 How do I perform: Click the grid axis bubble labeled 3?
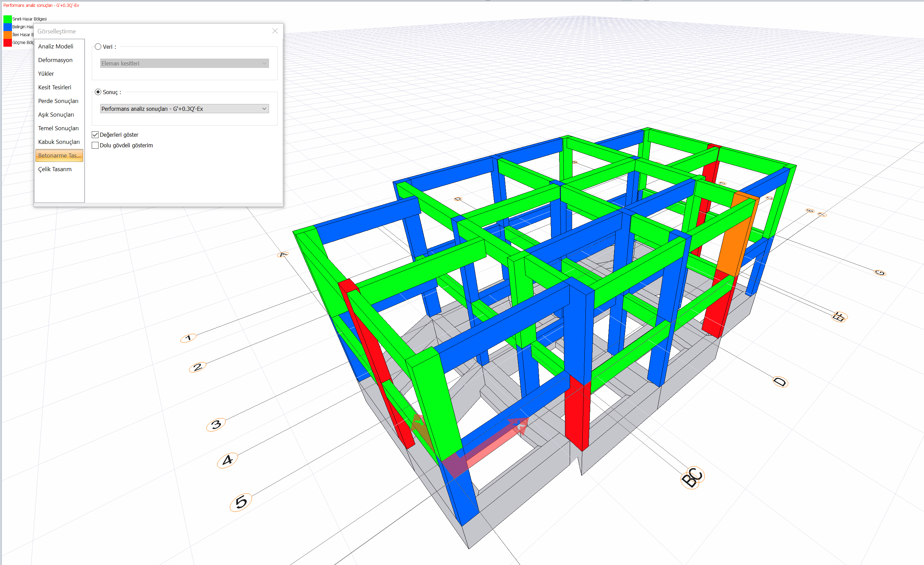pos(216,425)
